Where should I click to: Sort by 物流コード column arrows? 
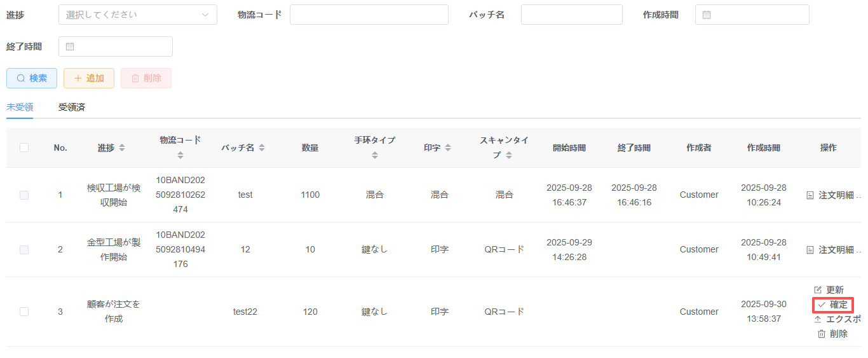click(180, 155)
